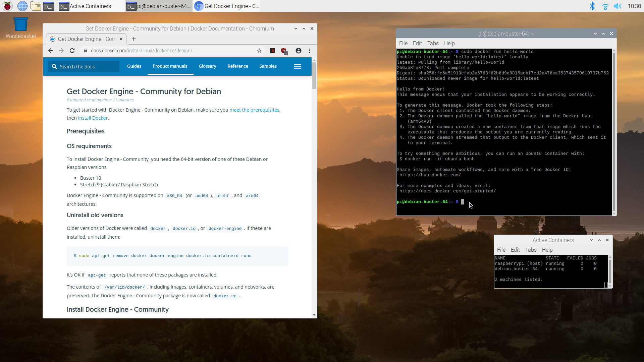Click the Bluetooth tray icon
Viewport: 644px width, 362px height.
point(592,6)
